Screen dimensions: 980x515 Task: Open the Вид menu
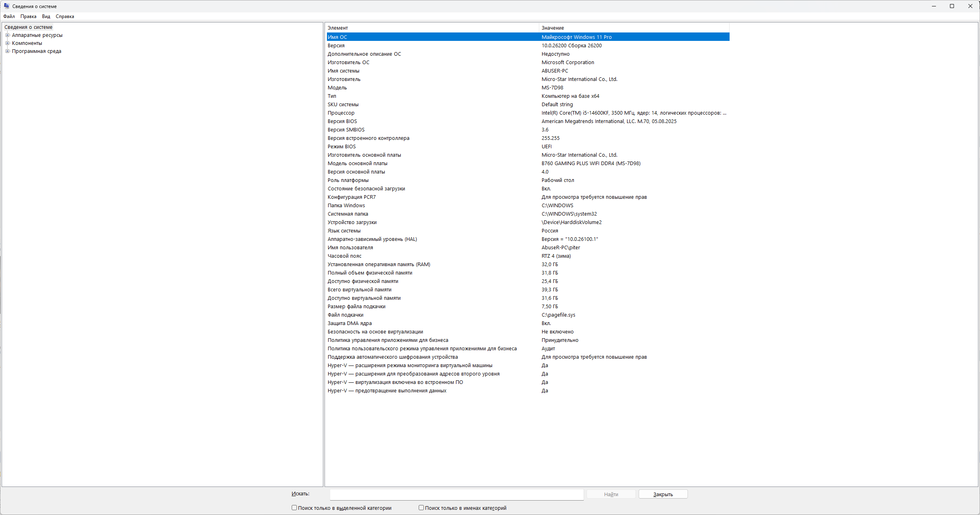click(x=46, y=16)
